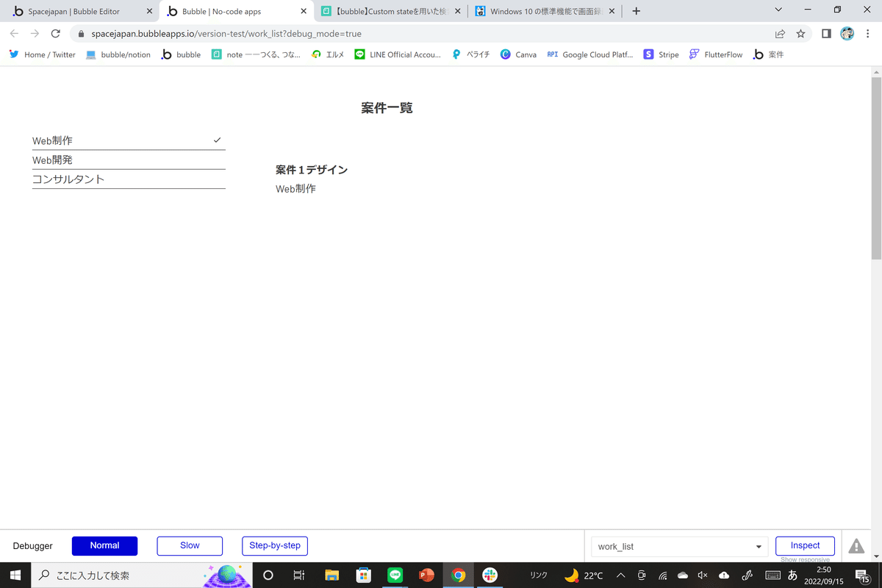Open the bubble/notion bookmark
This screenshot has height=588, width=882.
tap(118, 54)
